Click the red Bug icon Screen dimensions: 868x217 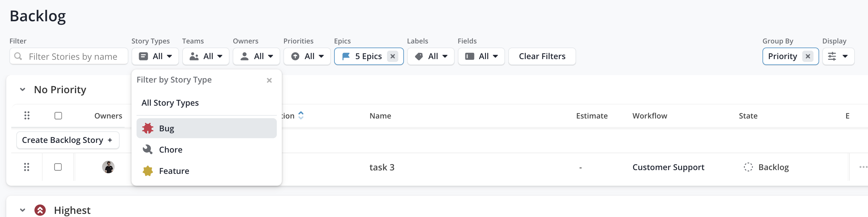[147, 128]
